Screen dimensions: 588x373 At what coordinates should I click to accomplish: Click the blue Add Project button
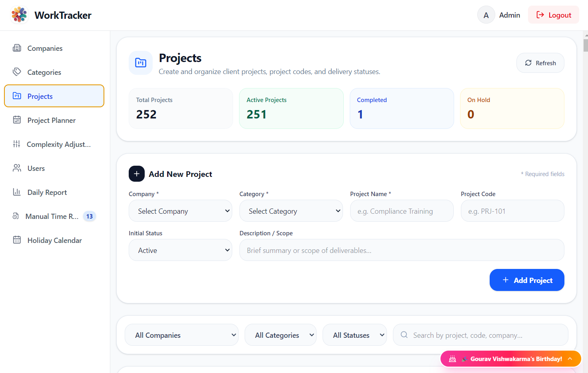click(x=527, y=280)
